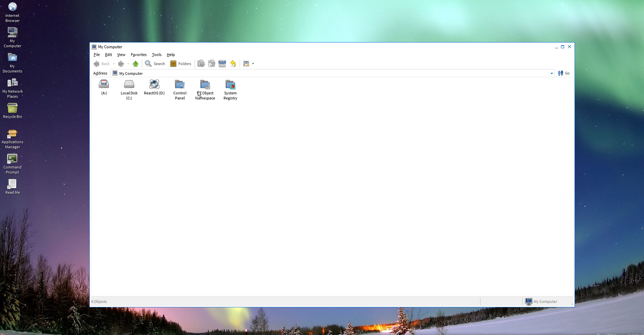Click the Copy To toolbar icon
This screenshot has width=644, height=335.
[212, 64]
